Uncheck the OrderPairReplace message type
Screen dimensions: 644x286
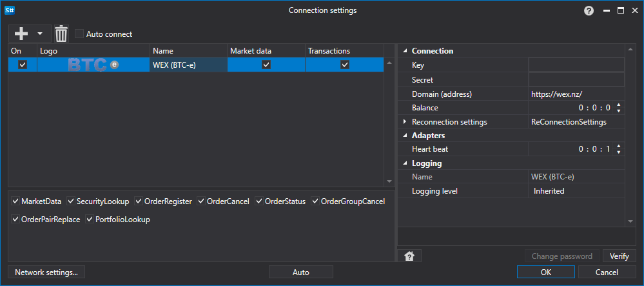click(15, 220)
